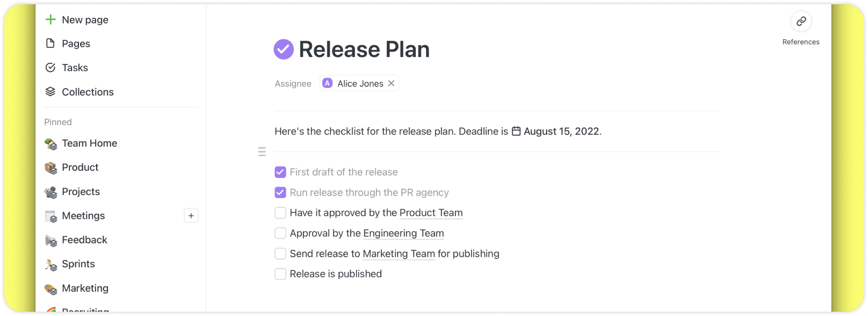Viewport: 868px width, 316px height.
Task: Click the calendar icon next to August 15
Action: pos(516,131)
